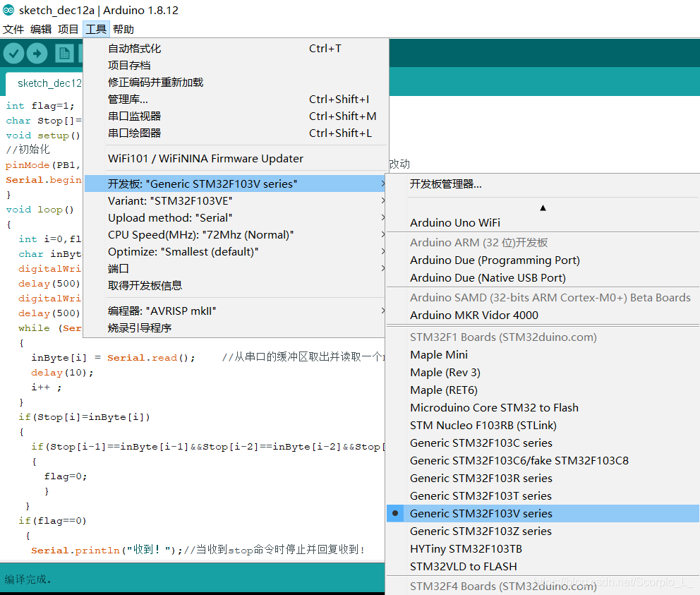Close the open 工具 menu
Image resolution: width=700 pixels, height=595 pixels.
96,30
